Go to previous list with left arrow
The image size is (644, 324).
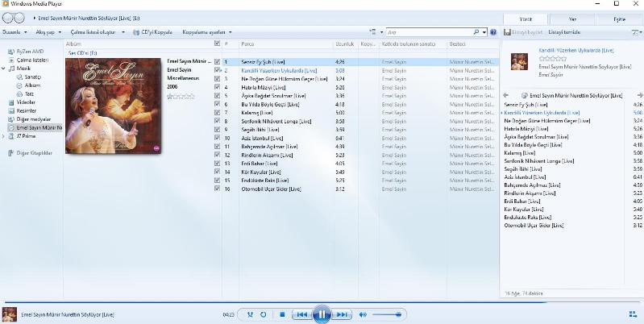coord(505,95)
